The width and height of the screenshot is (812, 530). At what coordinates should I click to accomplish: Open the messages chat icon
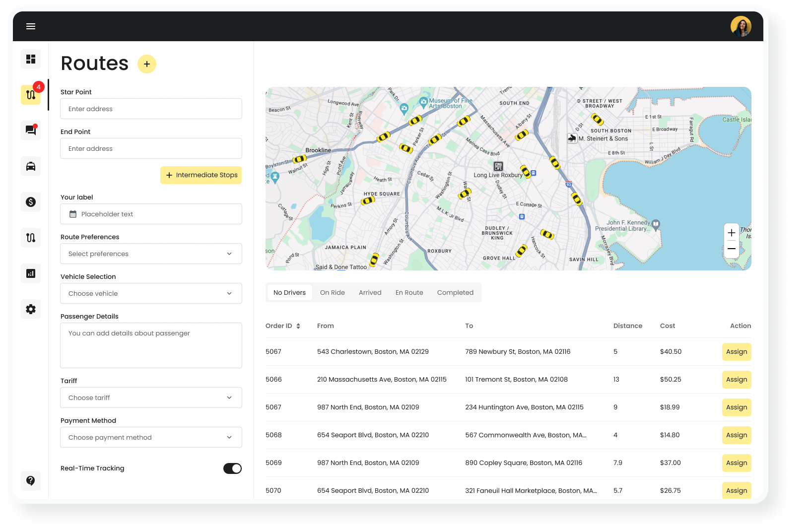pyautogui.click(x=31, y=130)
